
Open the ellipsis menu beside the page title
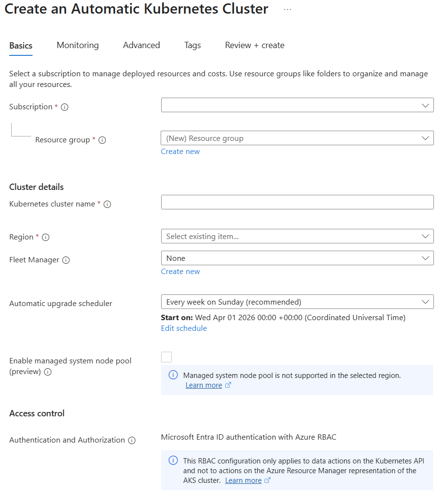(x=287, y=8)
